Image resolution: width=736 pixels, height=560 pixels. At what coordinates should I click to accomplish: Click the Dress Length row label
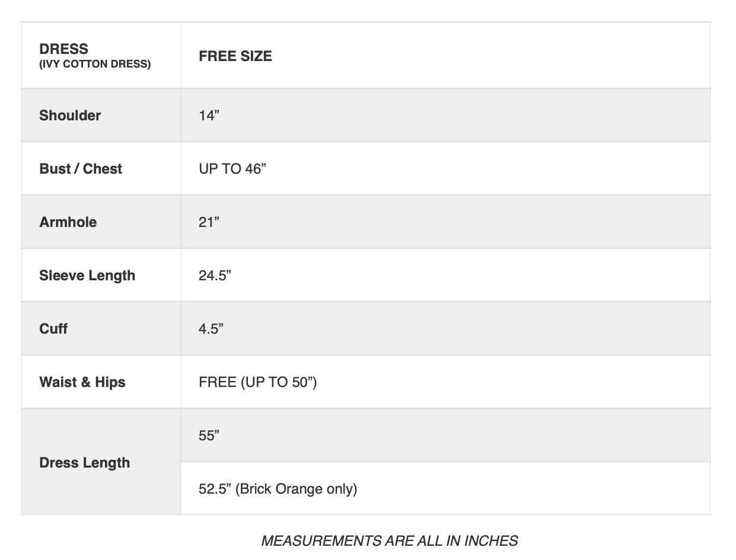84,463
